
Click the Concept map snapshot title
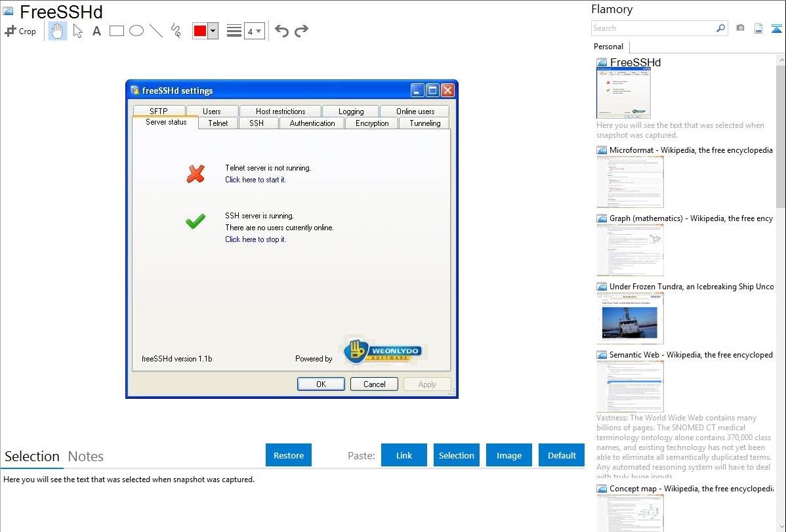(691, 489)
